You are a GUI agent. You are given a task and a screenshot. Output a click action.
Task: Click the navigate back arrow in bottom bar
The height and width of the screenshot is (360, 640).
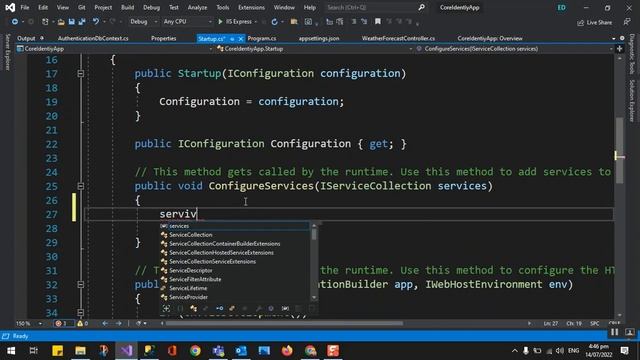(x=105, y=323)
